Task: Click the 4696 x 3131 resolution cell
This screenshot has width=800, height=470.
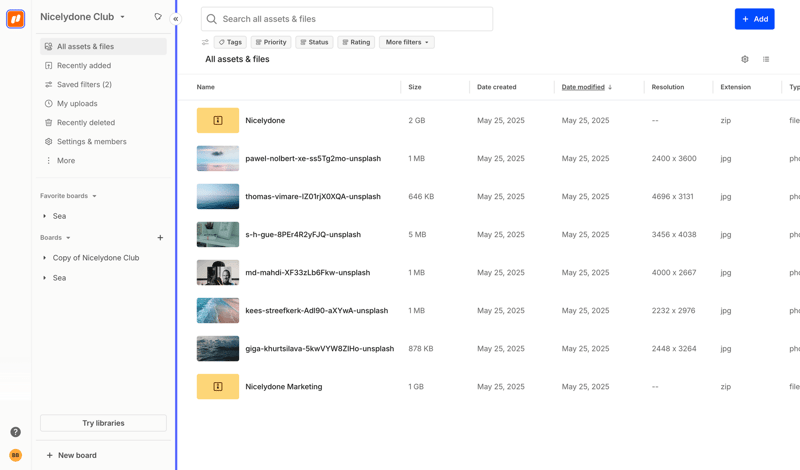Action: tap(672, 196)
